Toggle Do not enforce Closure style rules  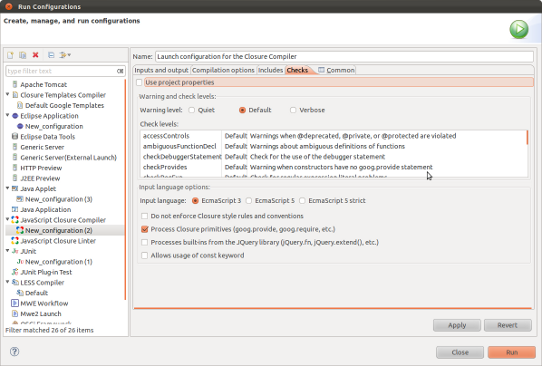(x=144, y=216)
